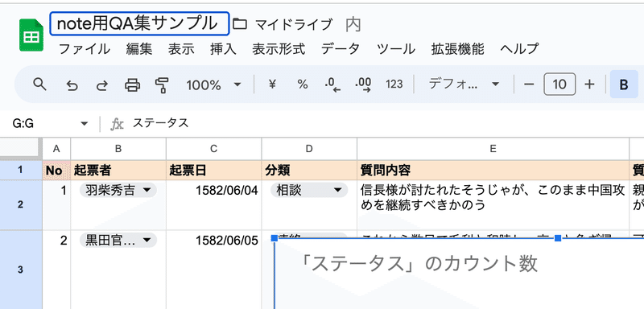644x309 pixels.
Task: Click the chart title 「ステータス」のカウント数
Action: pyautogui.click(x=419, y=264)
